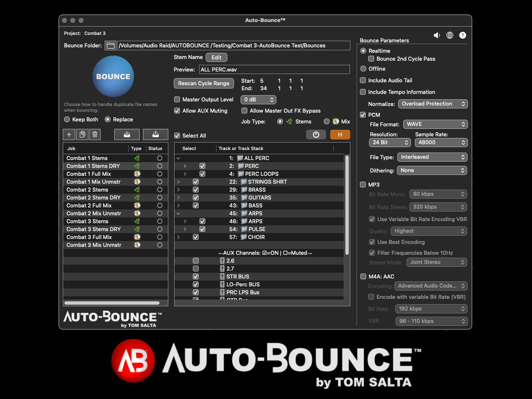
Task: Click the Bounce Folder path field
Action: pos(234,46)
